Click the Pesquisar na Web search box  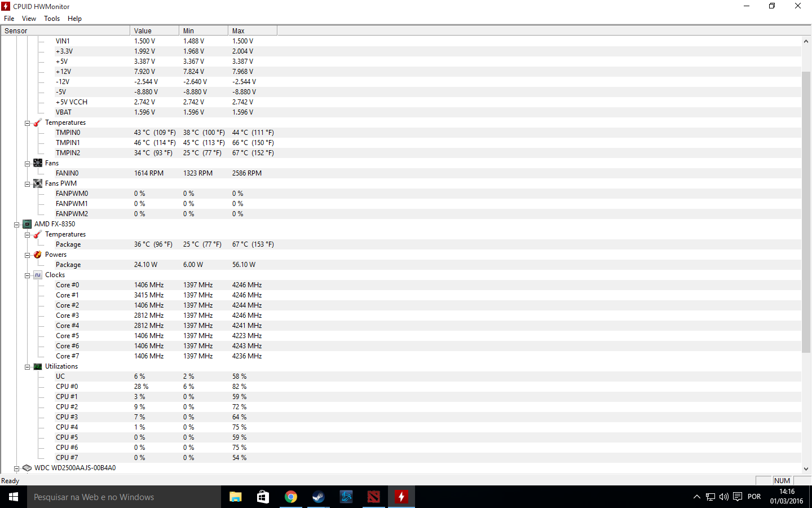coord(124,497)
